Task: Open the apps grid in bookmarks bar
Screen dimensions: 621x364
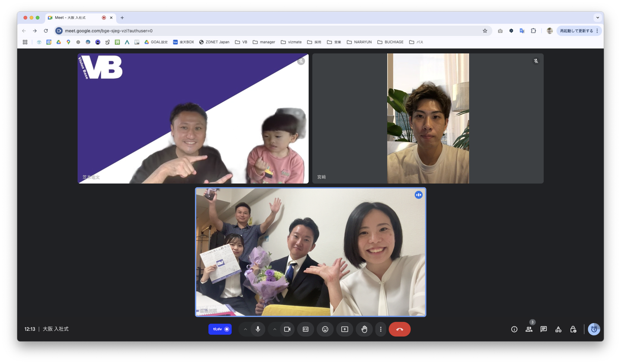Action: [25, 42]
